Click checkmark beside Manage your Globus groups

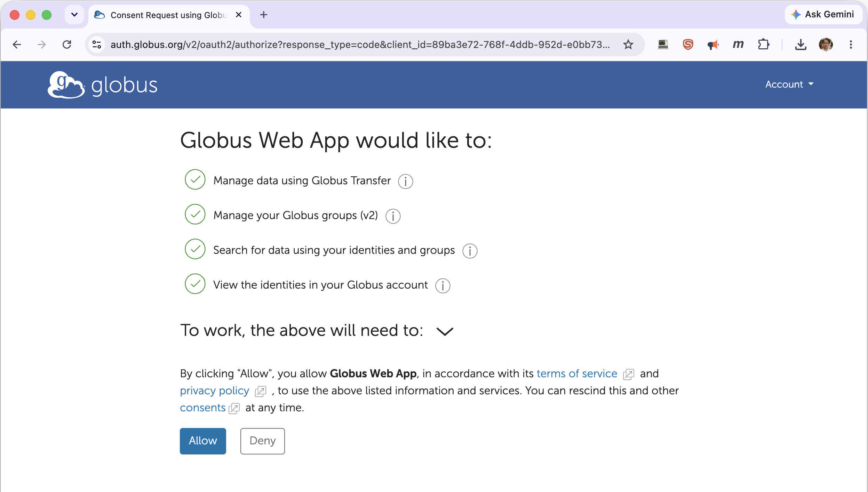tap(195, 214)
